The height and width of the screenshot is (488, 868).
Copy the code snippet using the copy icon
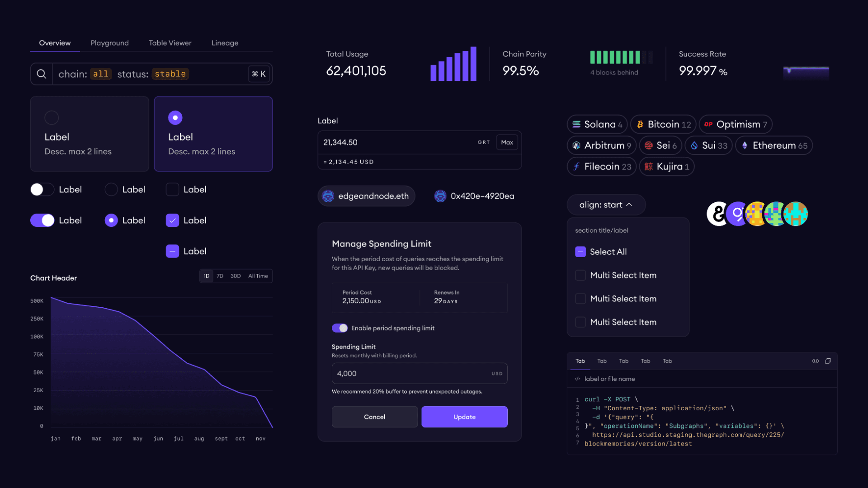pyautogui.click(x=829, y=361)
